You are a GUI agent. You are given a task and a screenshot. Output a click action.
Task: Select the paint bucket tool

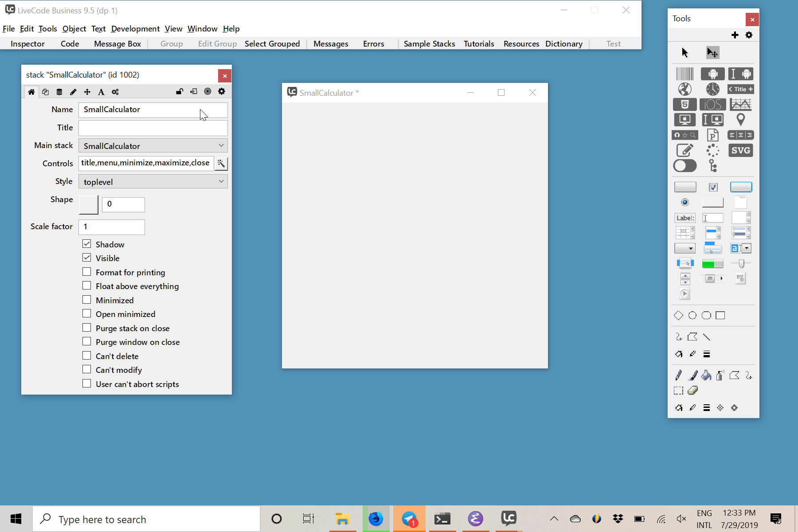tap(706, 376)
